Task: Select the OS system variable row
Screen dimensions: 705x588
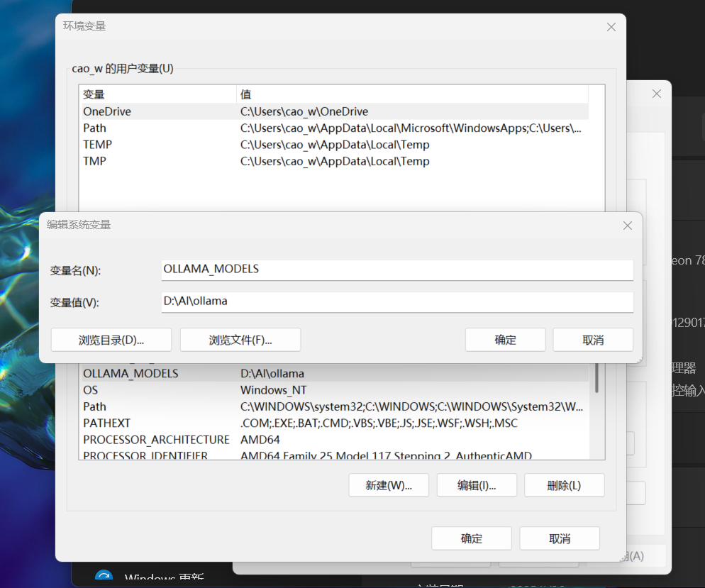Action: pos(333,390)
